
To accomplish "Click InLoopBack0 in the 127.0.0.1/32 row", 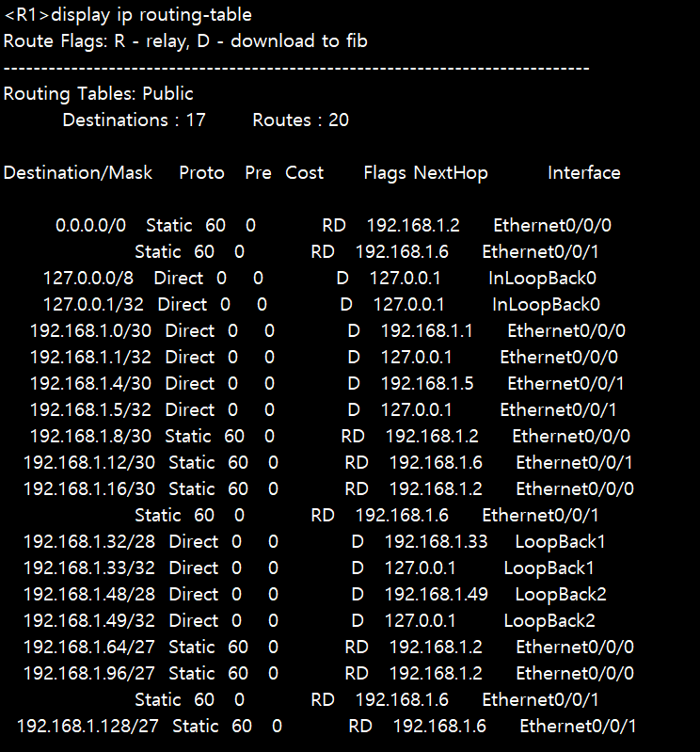I will 546,305.
